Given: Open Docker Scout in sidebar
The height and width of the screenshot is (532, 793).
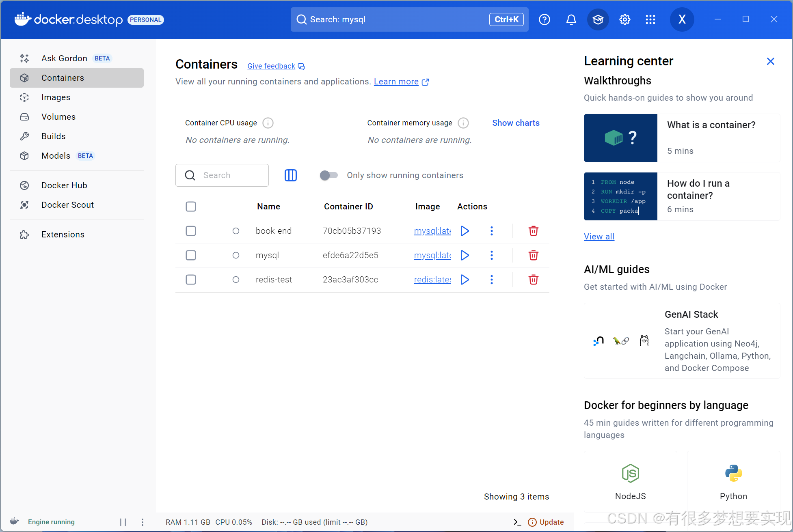Looking at the screenshot, I should point(77,205).
